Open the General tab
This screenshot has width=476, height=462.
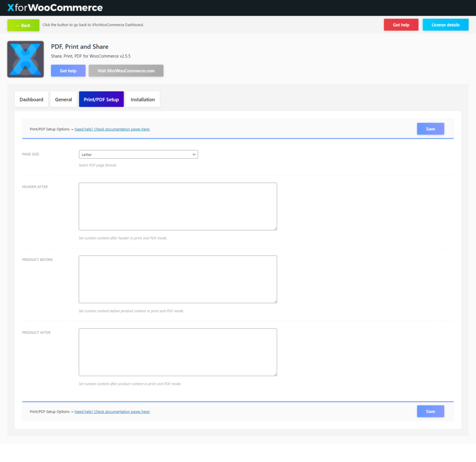(63, 99)
